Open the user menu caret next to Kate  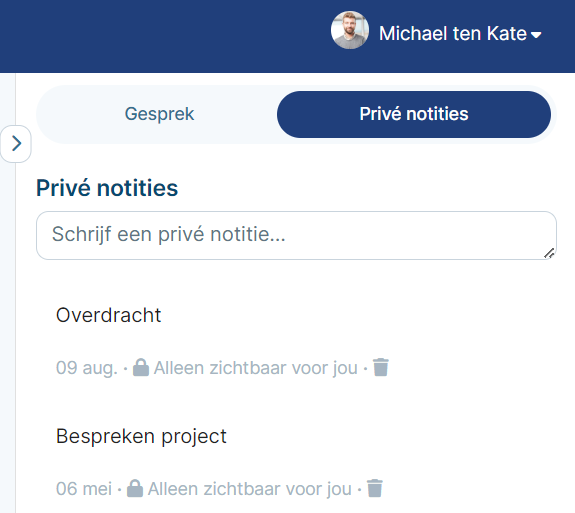536,35
